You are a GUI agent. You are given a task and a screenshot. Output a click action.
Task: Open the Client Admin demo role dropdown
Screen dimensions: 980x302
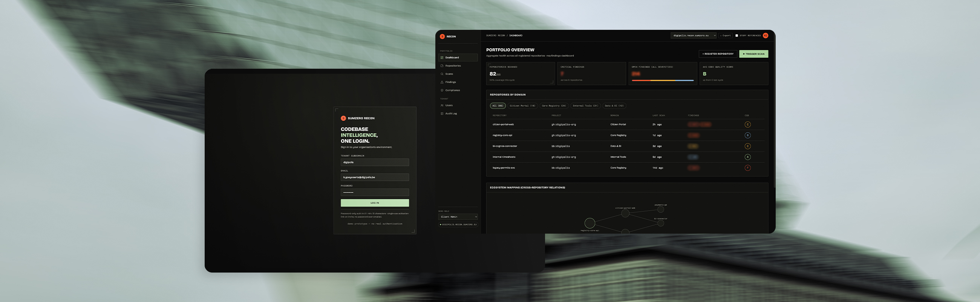458,217
